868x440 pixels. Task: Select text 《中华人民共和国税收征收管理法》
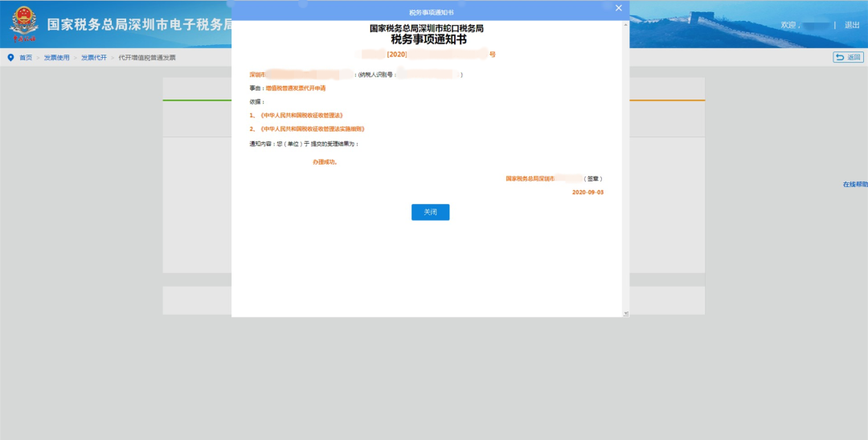tap(301, 116)
